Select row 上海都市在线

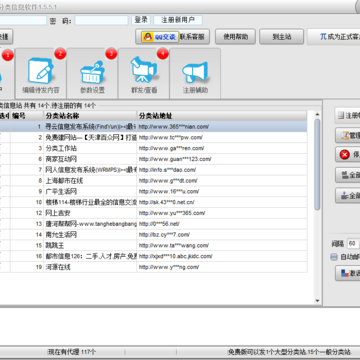[153, 181]
